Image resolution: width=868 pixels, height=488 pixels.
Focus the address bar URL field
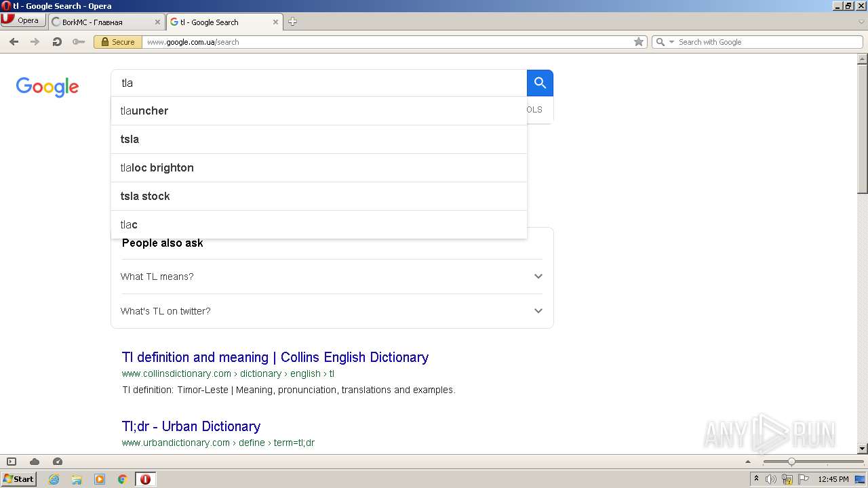(x=387, y=42)
